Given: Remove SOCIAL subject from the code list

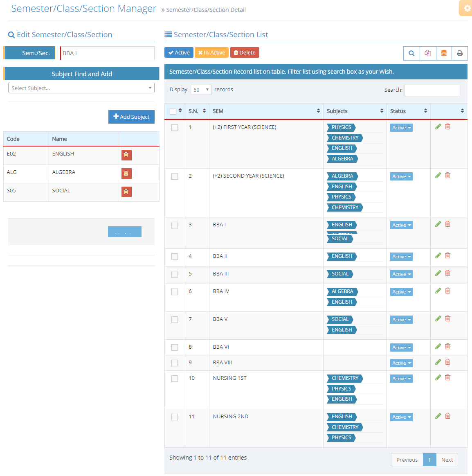Looking at the screenshot, I should point(126,192).
